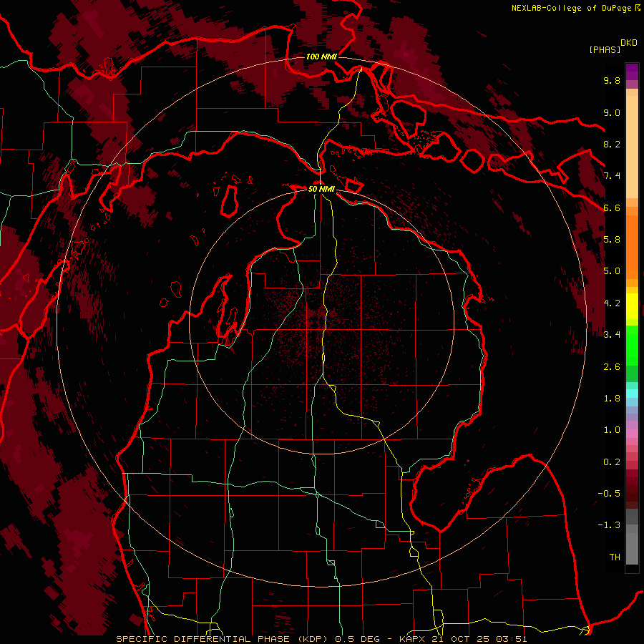
Task: Click the cyan segment of the color bar
Action: pos(632,394)
